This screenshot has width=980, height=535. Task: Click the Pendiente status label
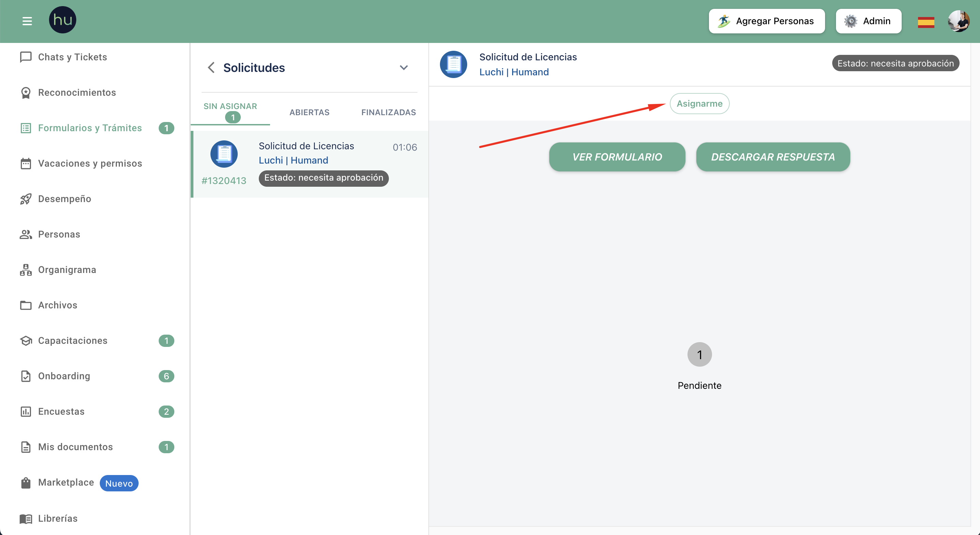click(699, 385)
